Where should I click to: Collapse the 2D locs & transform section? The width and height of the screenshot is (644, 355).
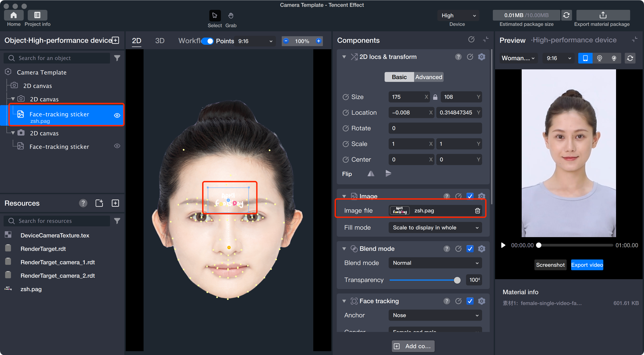click(x=344, y=57)
